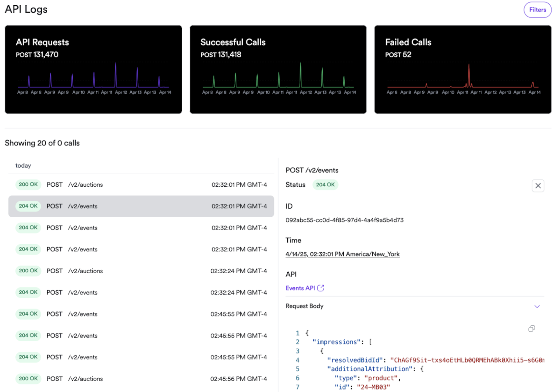The image size is (555, 392).
Task: Open the Filters panel
Action: (537, 10)
